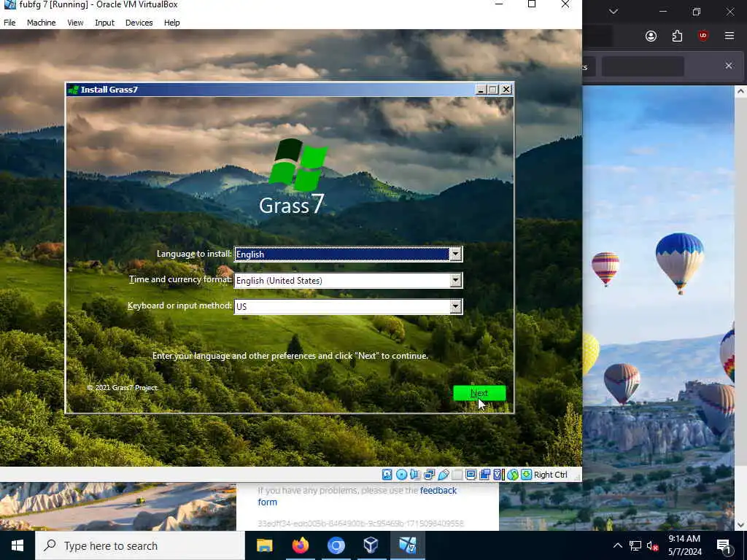Click the audio speaker icon in VirtualBox status bar
This screenshot has height=560, width=747.
pyautogui.click(x=415, y=474)
